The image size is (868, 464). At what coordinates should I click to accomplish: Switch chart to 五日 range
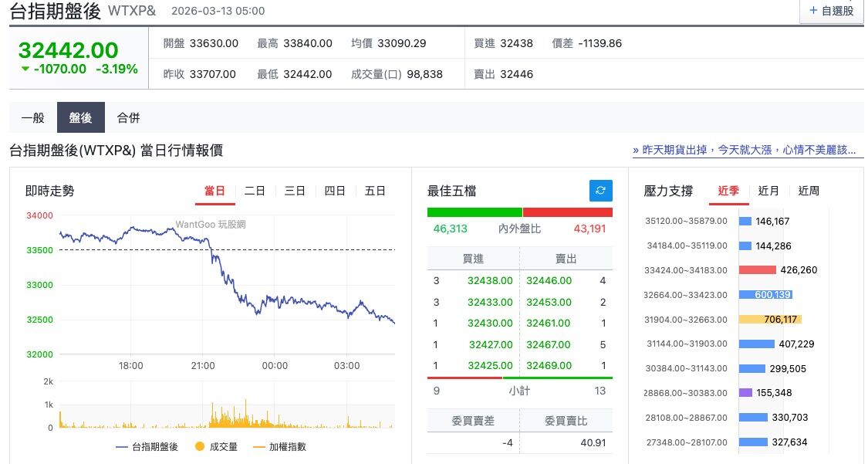(375, 191)
